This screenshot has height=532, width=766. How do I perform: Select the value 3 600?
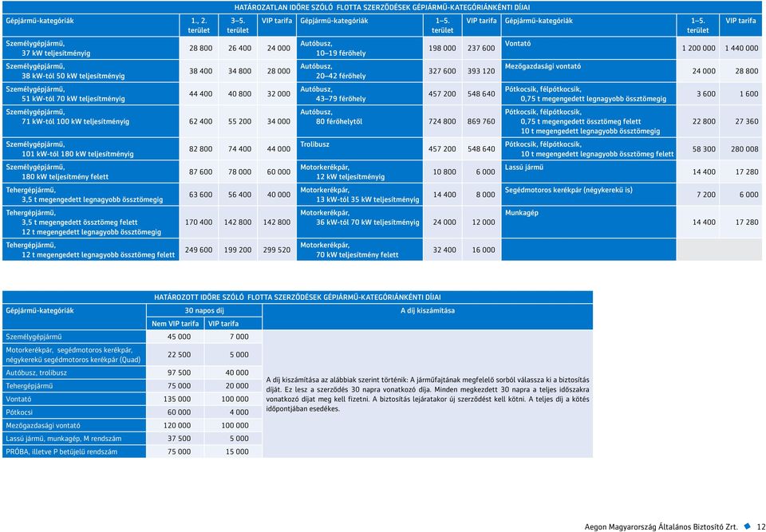[706, 94]
